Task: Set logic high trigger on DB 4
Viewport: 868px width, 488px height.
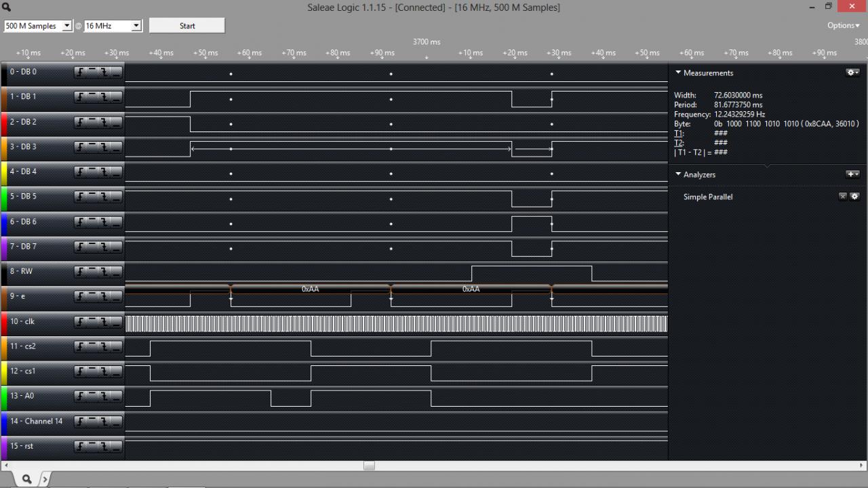Action: [x=93, y=172]
